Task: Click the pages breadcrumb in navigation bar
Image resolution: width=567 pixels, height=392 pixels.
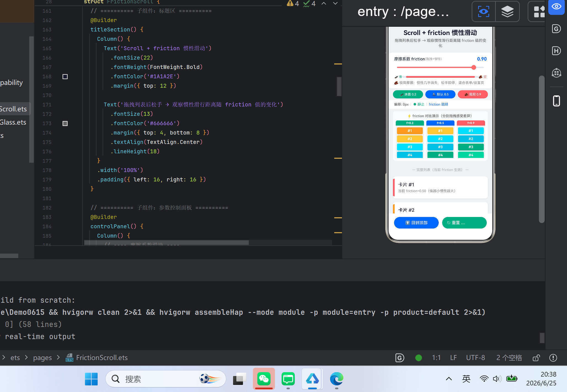Action: point(42,358)
